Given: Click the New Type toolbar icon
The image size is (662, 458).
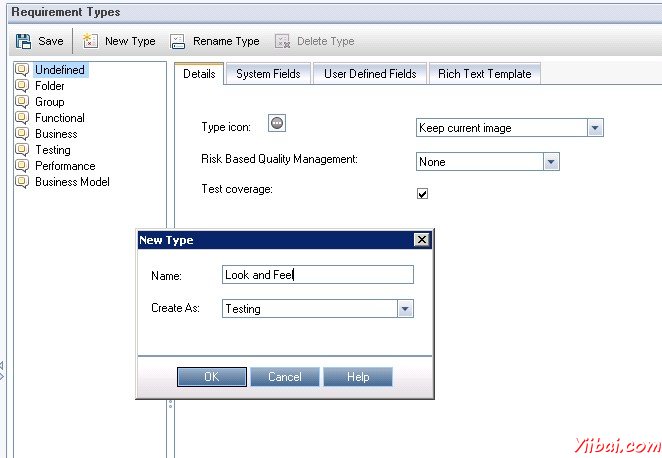Looking at the screenshot, I should pos(89,41).
